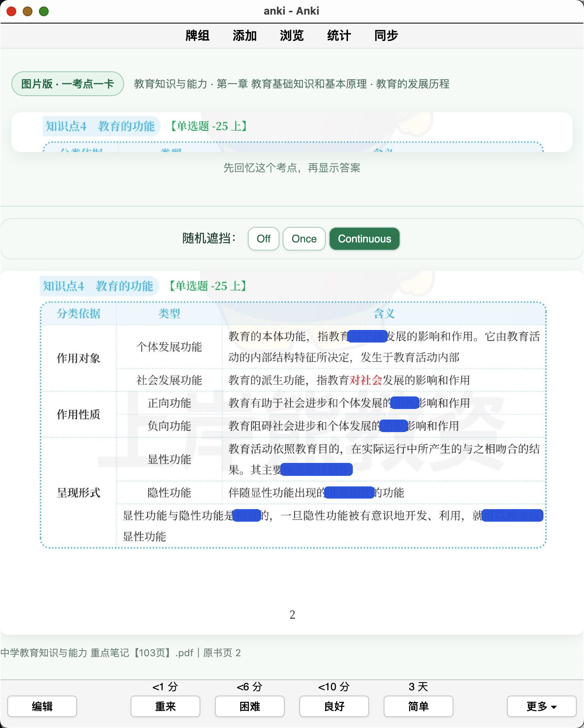Viewport: 584px width, 728px height.
Task: Reveal the mask after 利用，就
Action: [512, 516]
